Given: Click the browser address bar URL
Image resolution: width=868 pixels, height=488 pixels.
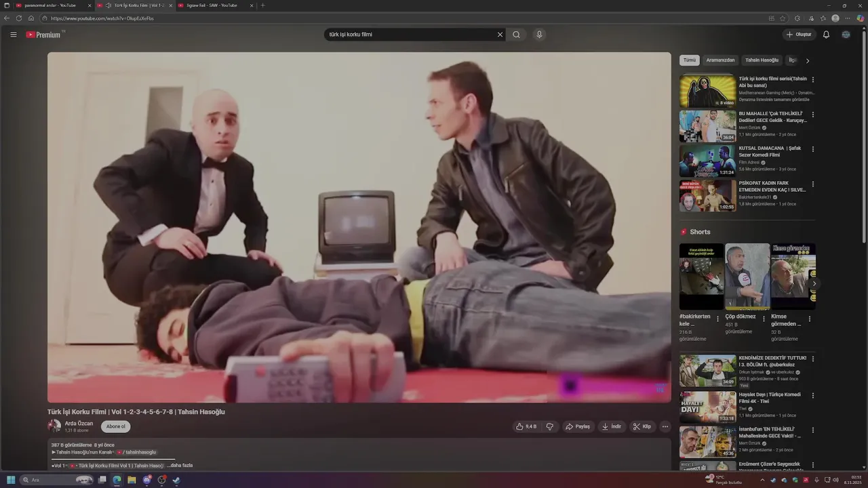Looking at the screenshot, I should click(102, 18).
